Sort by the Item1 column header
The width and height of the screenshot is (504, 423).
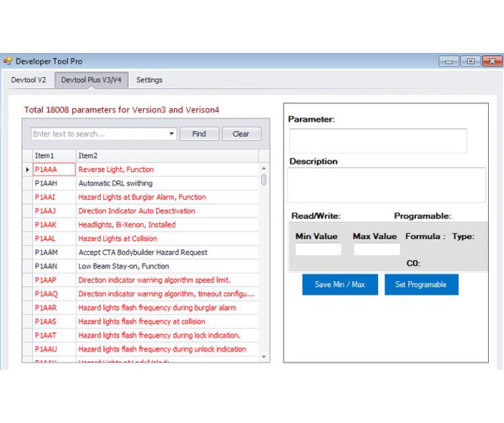point(52,155)
